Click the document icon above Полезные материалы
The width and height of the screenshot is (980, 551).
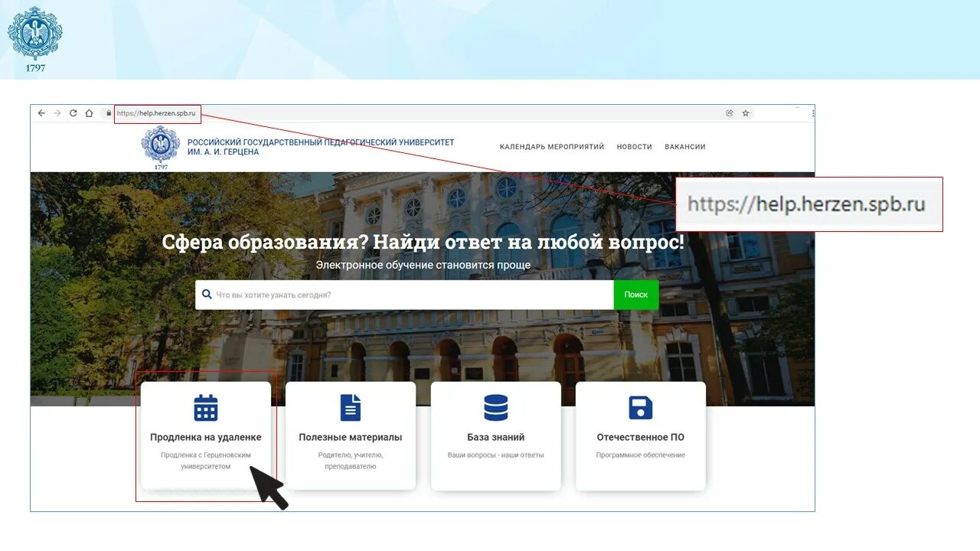click(350, 407)
